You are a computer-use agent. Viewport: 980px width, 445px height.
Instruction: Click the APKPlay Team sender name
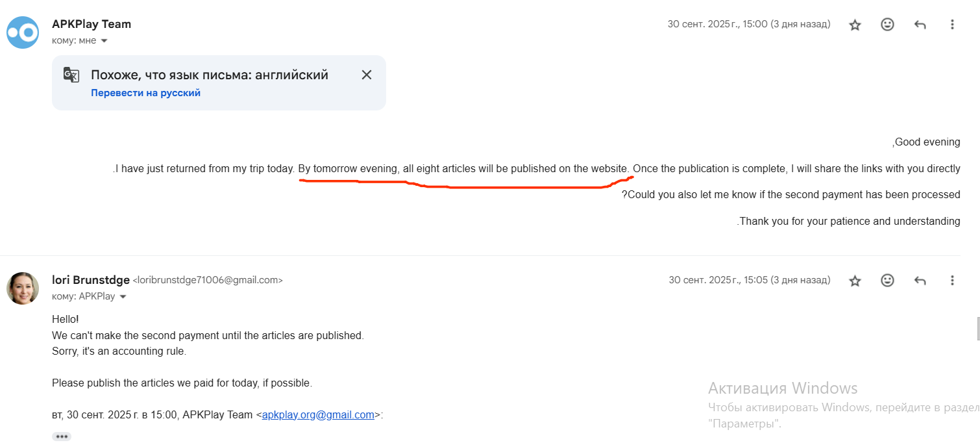pyautogui.click(x=92, y=24)
